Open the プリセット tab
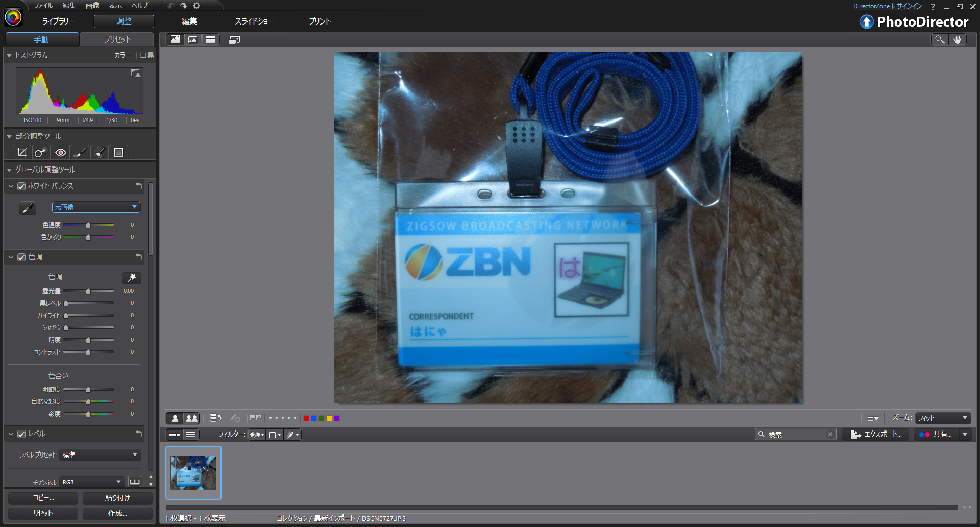Viewport: 980px width, 527px height. point(117,39)
